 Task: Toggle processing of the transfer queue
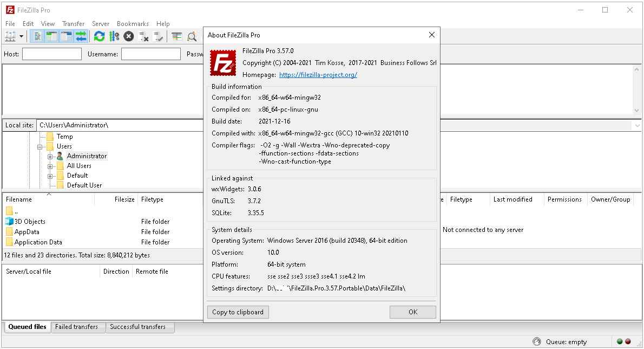coord(114,37)
